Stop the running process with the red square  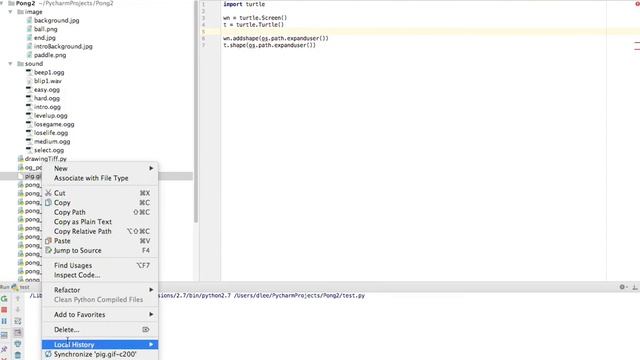[x=4, y=310]
